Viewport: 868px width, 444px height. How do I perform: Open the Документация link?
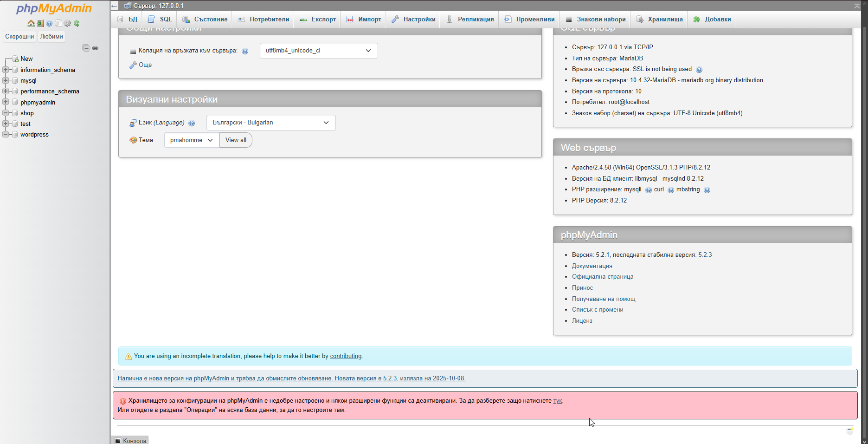pos(592,266)
